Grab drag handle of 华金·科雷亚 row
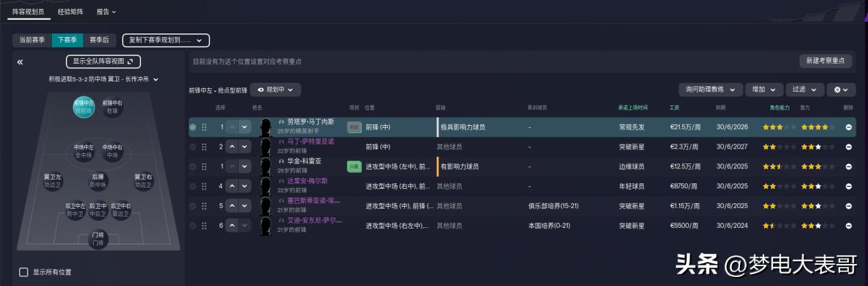Screen dimensions: 868x286 204,166
